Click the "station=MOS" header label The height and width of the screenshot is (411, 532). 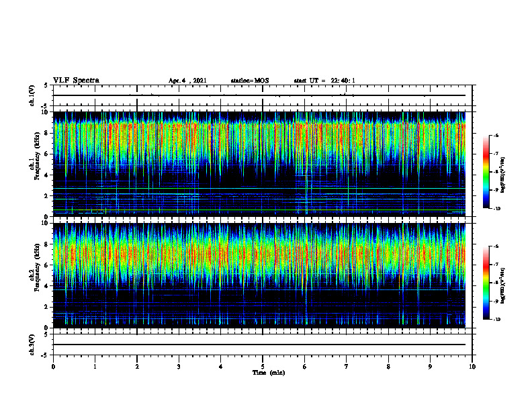point(250,81)
